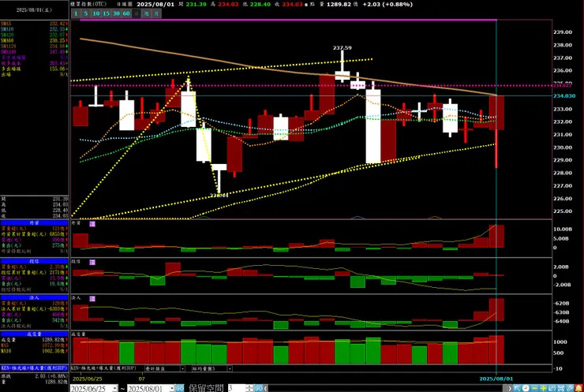
Task: Click the 櫃買指數(OTC) title text
Action: [88, 4]
